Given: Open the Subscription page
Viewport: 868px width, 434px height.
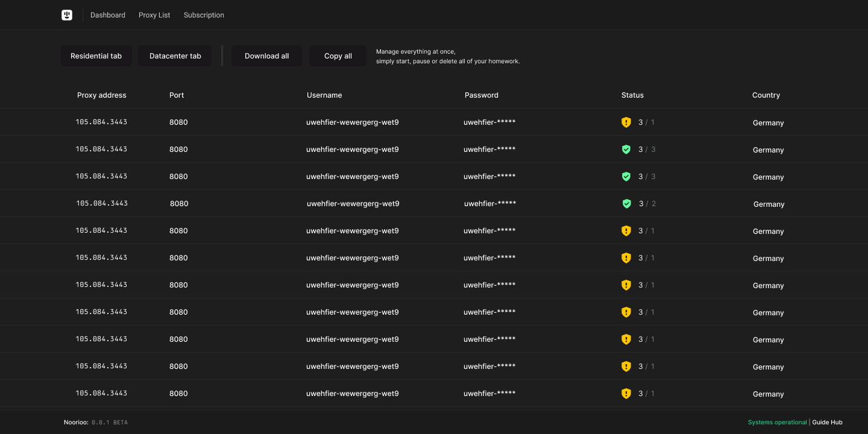Looking at the screenshot, I should coord(204,14).
